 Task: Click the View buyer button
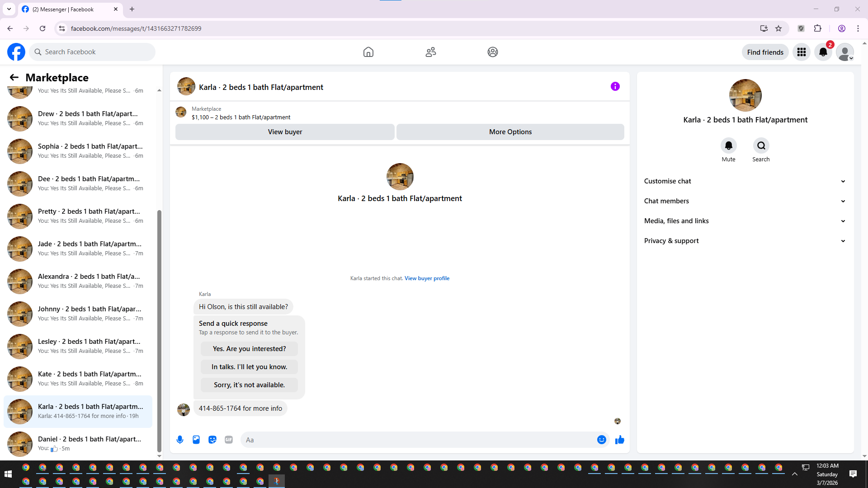click(285, 132)
